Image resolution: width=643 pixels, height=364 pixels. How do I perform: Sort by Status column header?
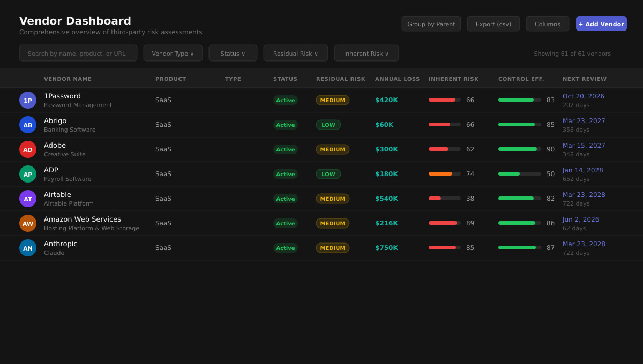pos(285,79)
